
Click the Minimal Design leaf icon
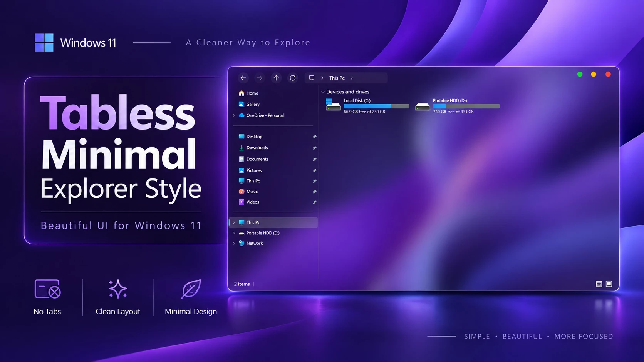point(191,289)
